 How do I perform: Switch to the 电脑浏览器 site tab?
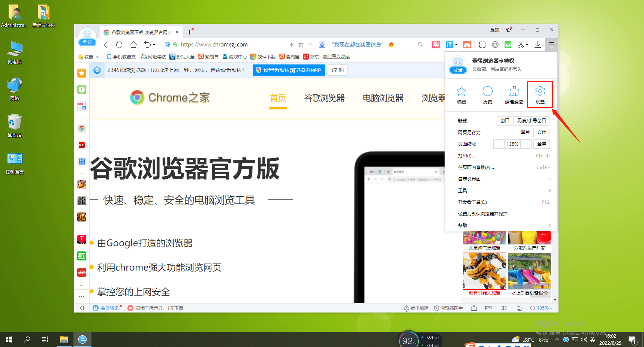[x=383, y=98]
